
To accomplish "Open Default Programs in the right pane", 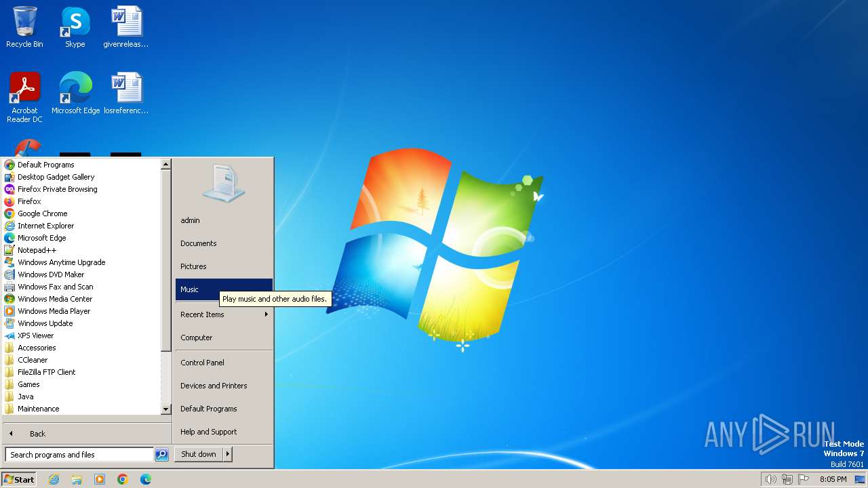I will coord(224,409).
